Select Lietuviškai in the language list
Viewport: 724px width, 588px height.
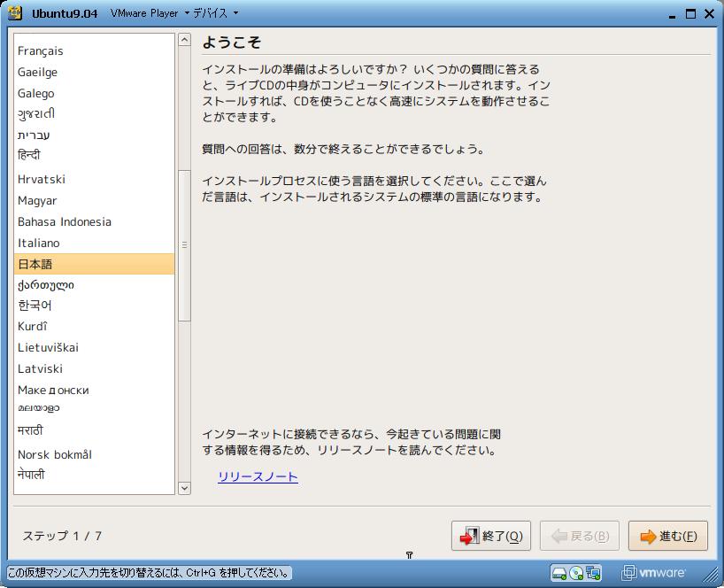(x=94, y=347)
